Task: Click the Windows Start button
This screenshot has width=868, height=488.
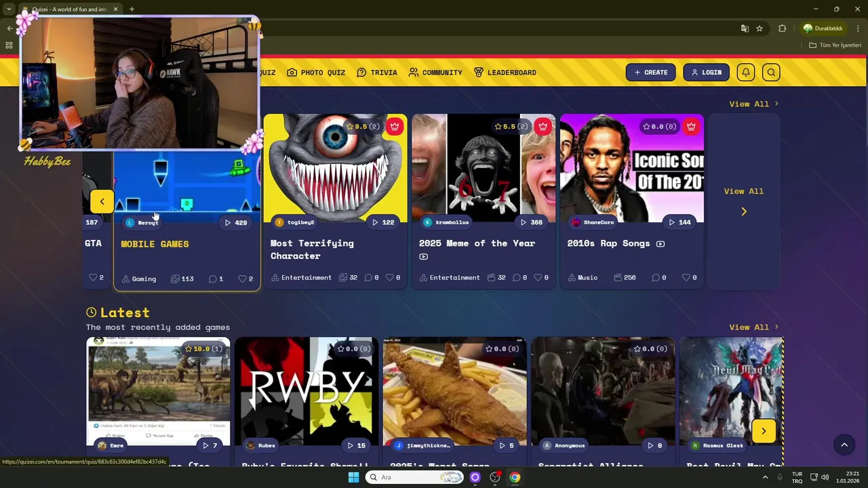Action: pos(353,477)
